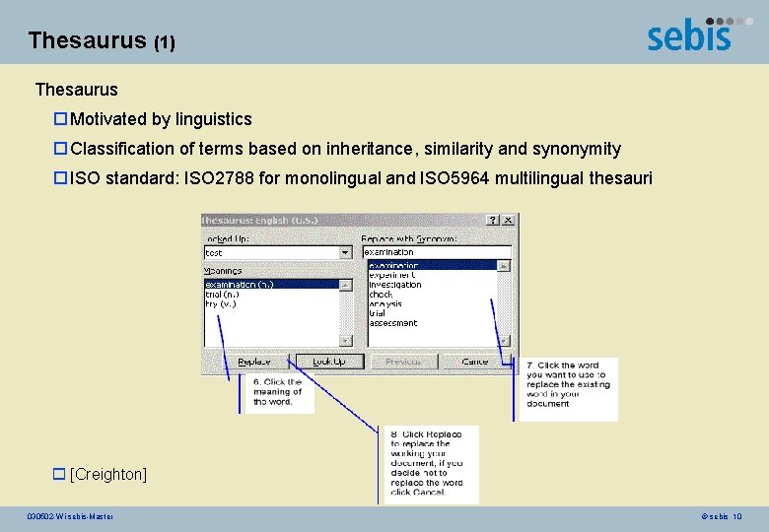This screenshot has height=532, width=769.
Task: Click the Replace button in Thesaurus dialog
Action: 255,362
